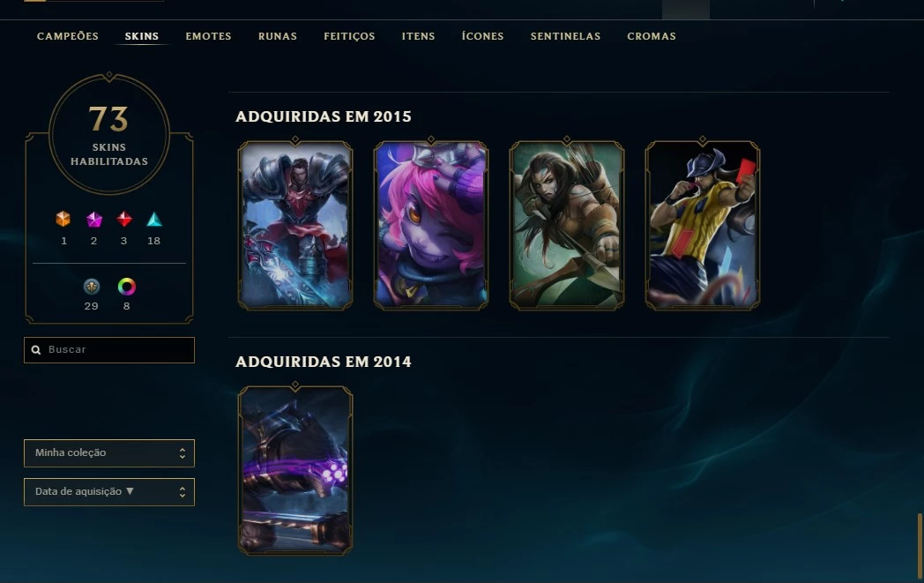Image resolution: width=924 pixels, height=583 pixels.
Task: Select the armored Darius skin card
Action: (x=295, y=225)
